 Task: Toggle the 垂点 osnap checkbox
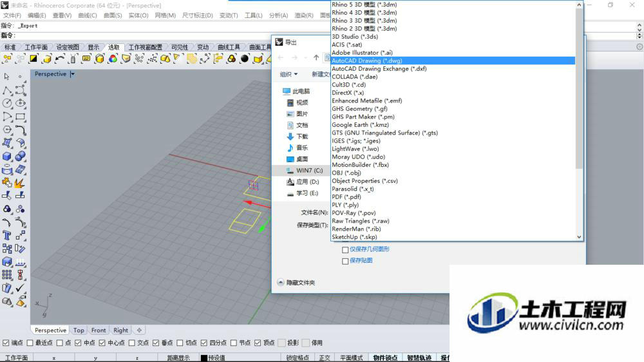point(156,343)
